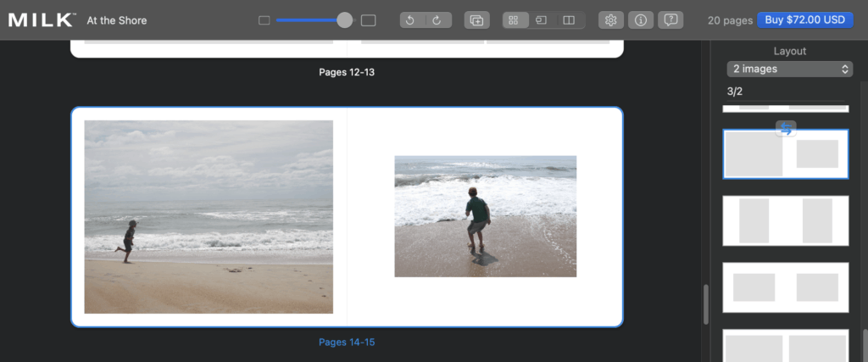Open the settings gear
Image resolution: width=868 pixels, height=362 pixels.
point(610,20)
